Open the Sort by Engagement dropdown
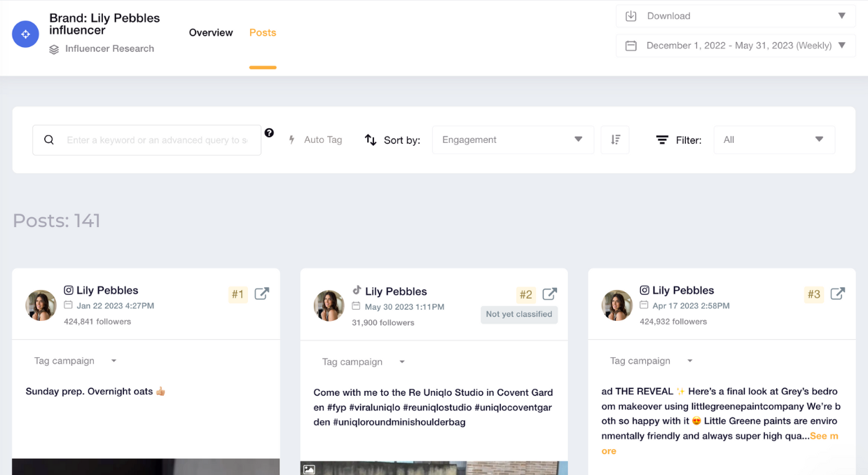868x475 pixels. pyautogui.click(x=513, y=139)
